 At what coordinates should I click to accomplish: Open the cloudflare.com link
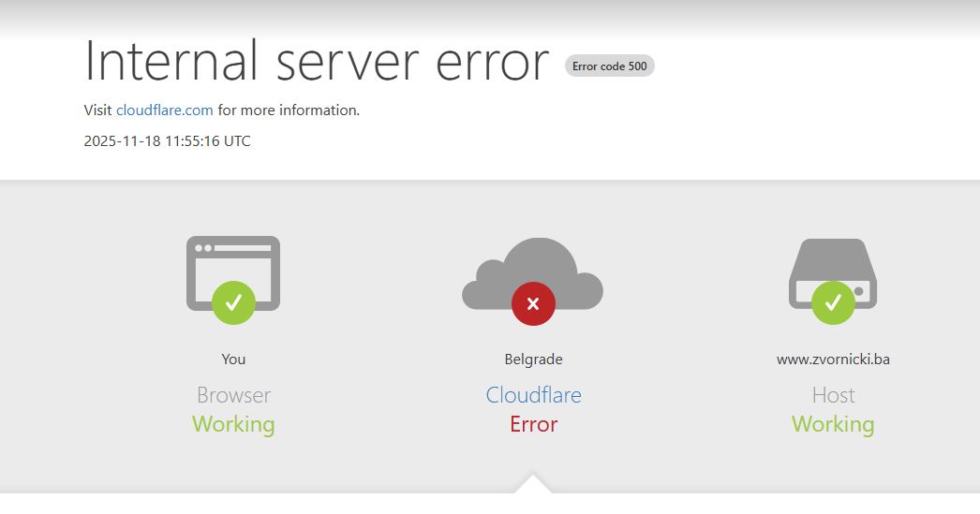(165, 110)
